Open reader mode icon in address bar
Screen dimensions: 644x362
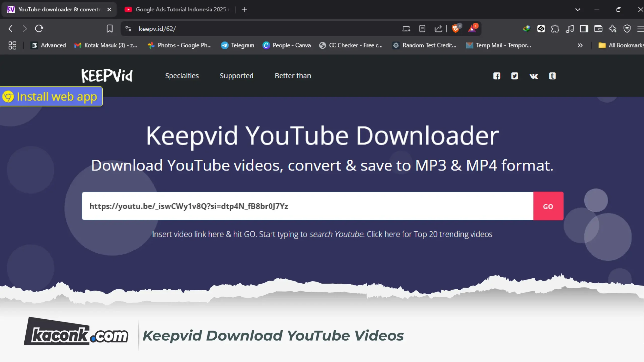tap(422, 29)
